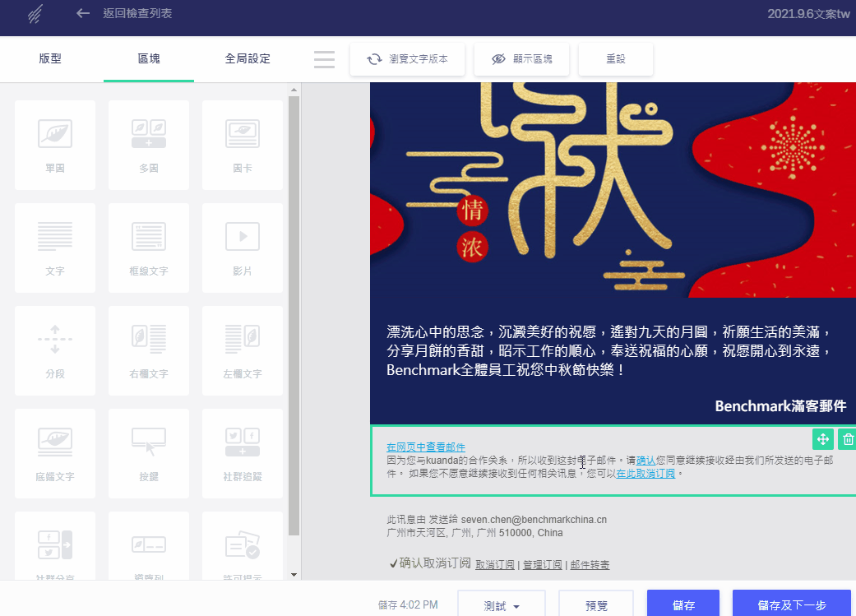Image resolution: width=856 pixels, height=616 pixels.
Task: Select the 分段 divider block
Action: point(55,350)
